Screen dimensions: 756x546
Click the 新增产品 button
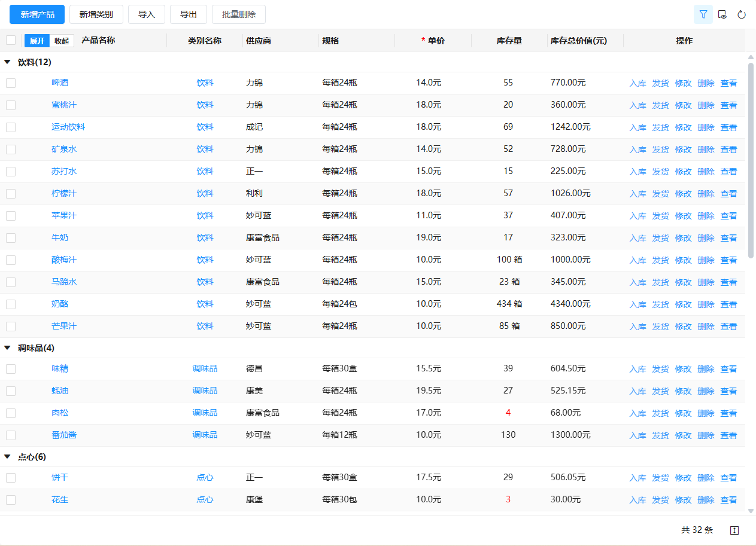pos(37,14)
